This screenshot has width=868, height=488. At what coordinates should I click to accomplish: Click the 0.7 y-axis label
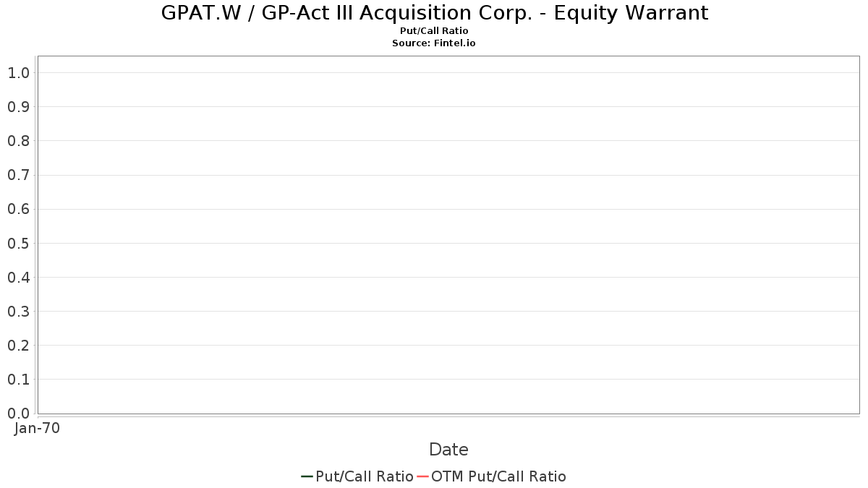[18, 175]
